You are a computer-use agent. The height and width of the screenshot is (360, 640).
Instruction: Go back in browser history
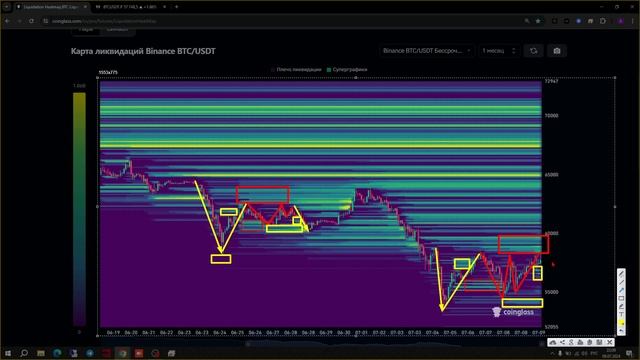click(x=7, y=21)
